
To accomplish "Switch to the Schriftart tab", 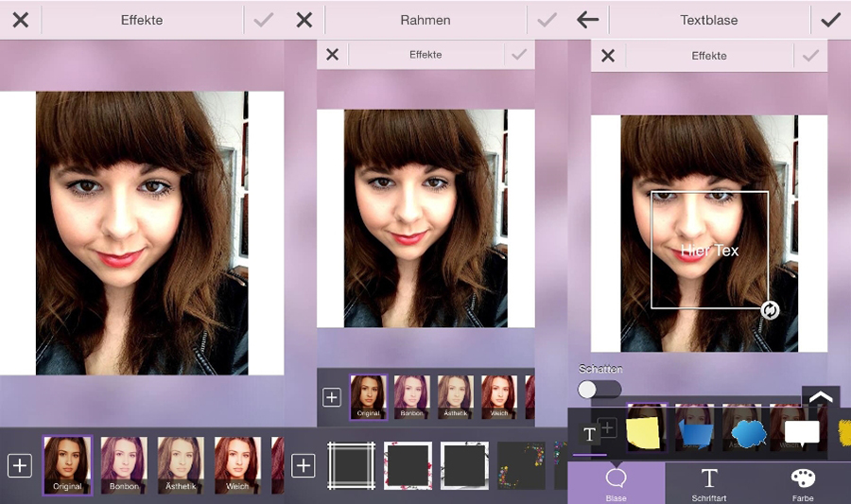I will coord(709,483).
